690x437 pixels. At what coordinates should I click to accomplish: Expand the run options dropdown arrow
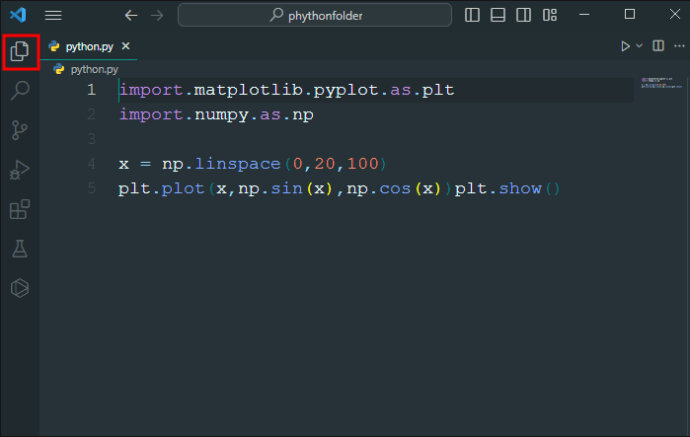click(x=639, y=46)
